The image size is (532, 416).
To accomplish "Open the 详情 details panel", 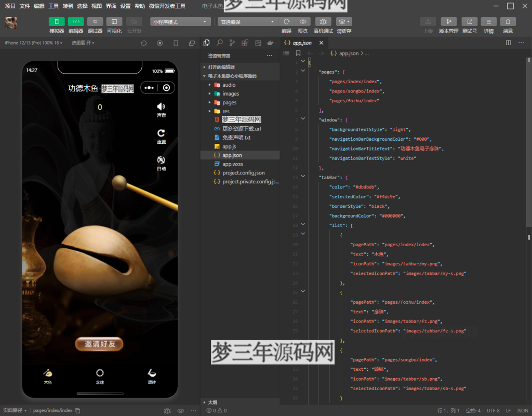I will [x=488, y=22].
